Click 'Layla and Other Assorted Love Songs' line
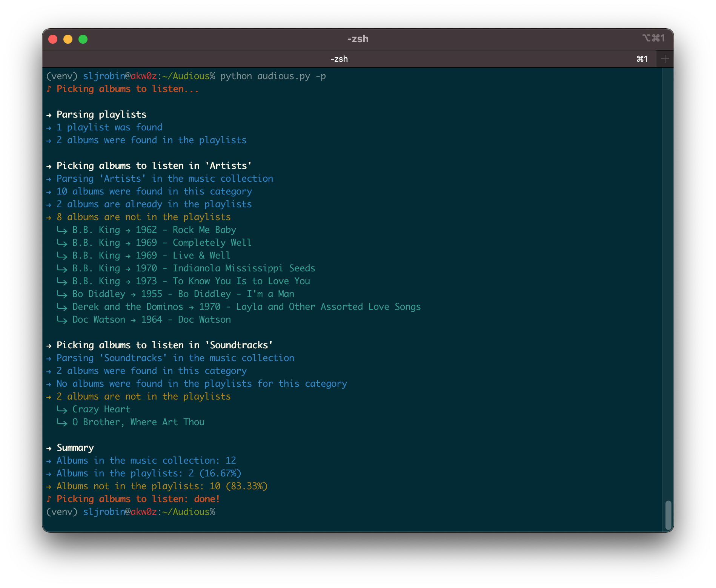Image resolution: width=716 pixels, height=588 pixels. click(x=246, y=307)
